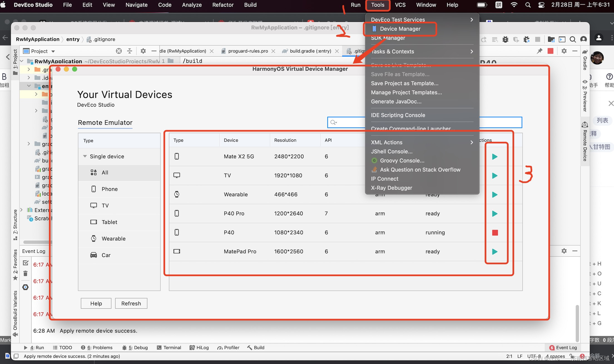614x364 pixels.
Task: Launch the X-Ray Debugger
Action: click(x=392, y=188)
